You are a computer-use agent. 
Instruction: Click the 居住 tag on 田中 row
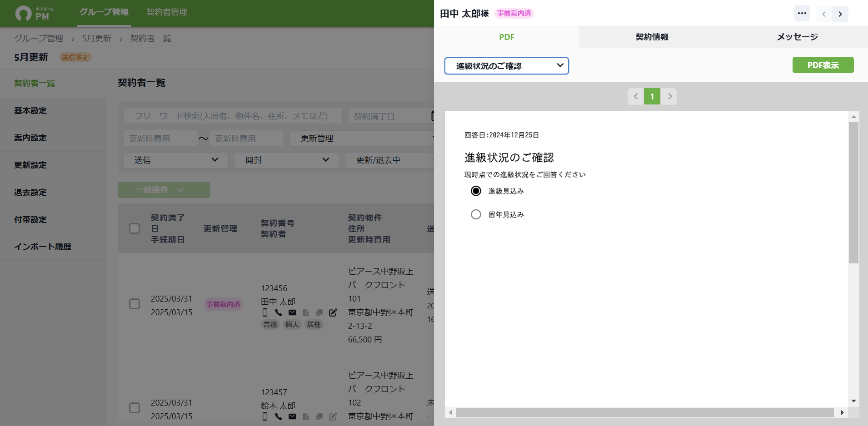click(x=314, y=324)
